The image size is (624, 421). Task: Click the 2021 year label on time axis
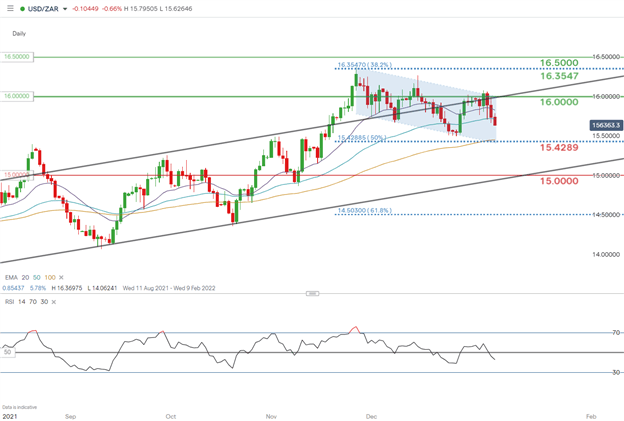coord(10,417)
